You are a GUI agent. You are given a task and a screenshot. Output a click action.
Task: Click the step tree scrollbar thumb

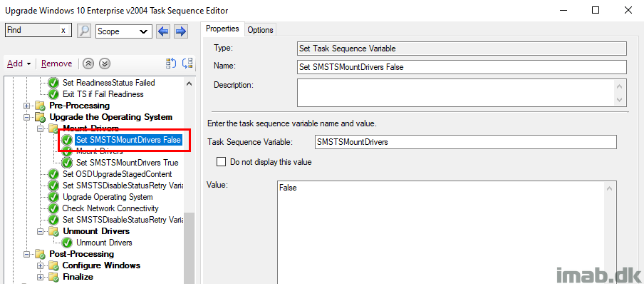point(189,248)
